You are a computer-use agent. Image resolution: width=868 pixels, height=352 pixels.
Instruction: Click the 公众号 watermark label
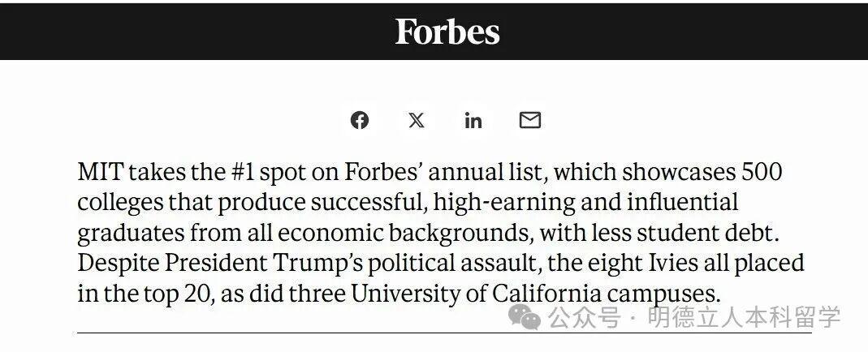pos(584,318)
